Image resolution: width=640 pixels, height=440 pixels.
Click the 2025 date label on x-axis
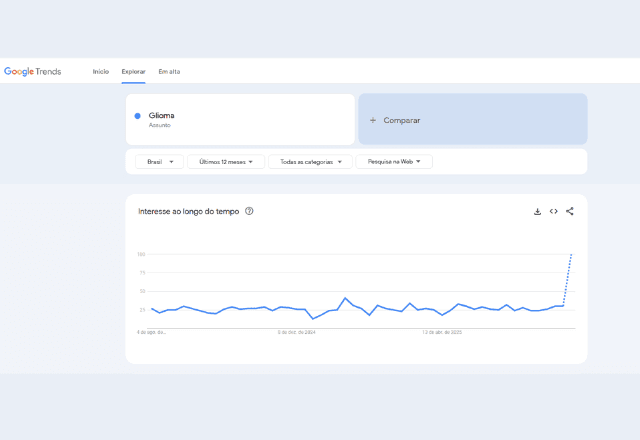pyautogui.click(x=442, y=332)
